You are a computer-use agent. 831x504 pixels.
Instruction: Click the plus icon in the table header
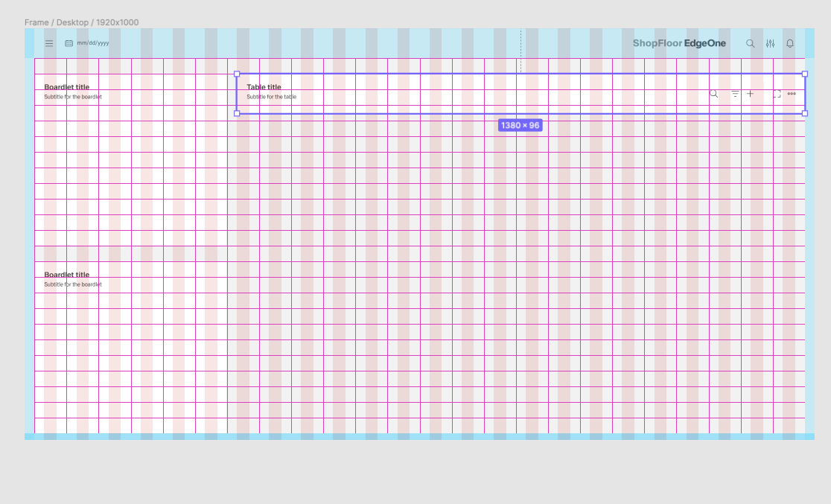(751, 94)
